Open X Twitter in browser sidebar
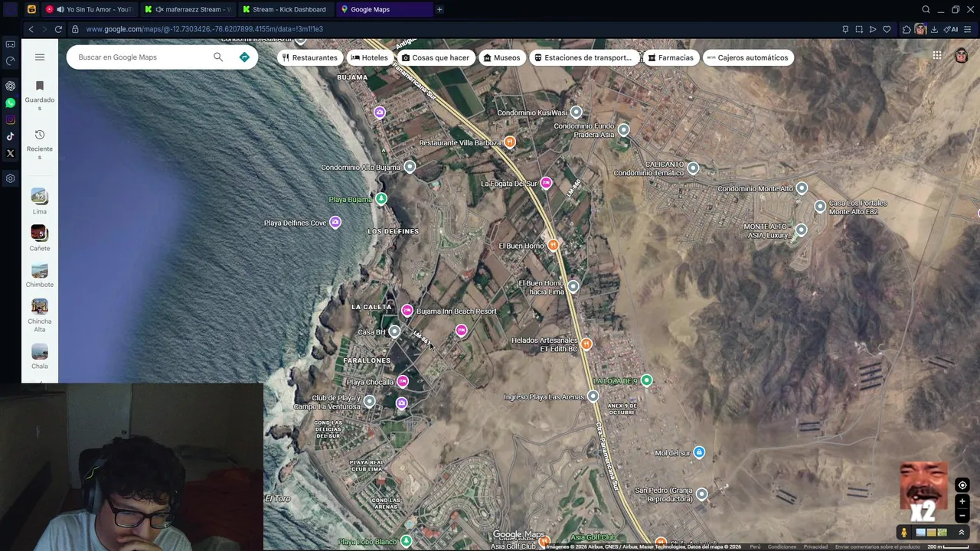The height and width of the screenshot is (551, 980). pyautogui.click(x=10, y=153)
